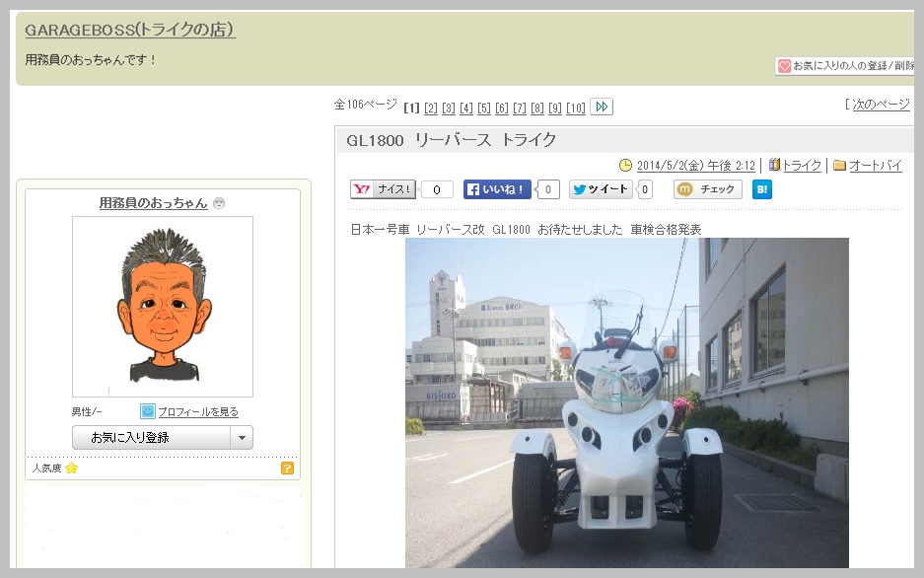Click the Facebook いいね! button
924x578 pixels.
pos(497,189)
